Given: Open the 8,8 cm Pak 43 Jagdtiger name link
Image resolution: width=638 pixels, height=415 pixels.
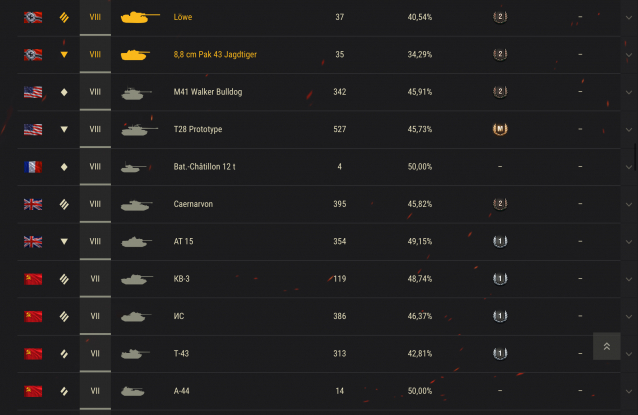Looking at the screenshot, I should tap(215, 55).
